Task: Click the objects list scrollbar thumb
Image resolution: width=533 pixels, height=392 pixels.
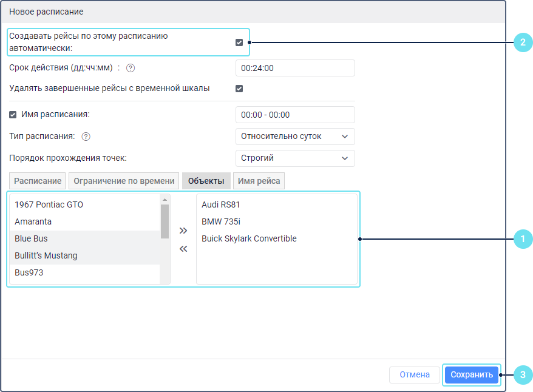Action: coord(165,221)
